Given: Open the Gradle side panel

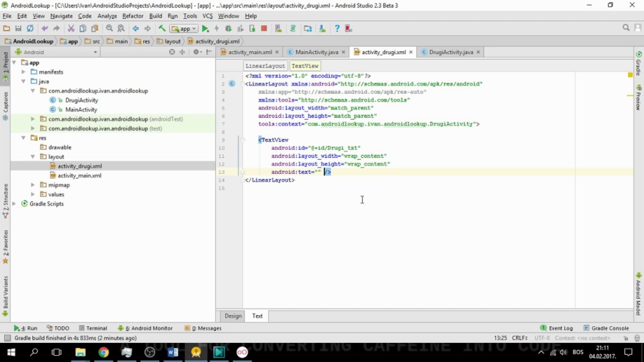Looking at the screenshot, I should (x=639, y=64).
